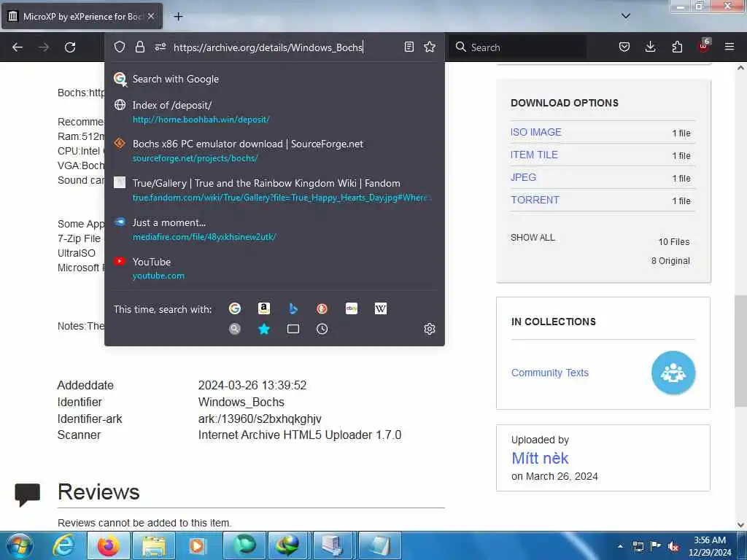Choose the Just a moment mediafire suggestion
Image resolution: width=747 pixels, height=560 pixels.
pyautogui.click(x=274, y=229)
